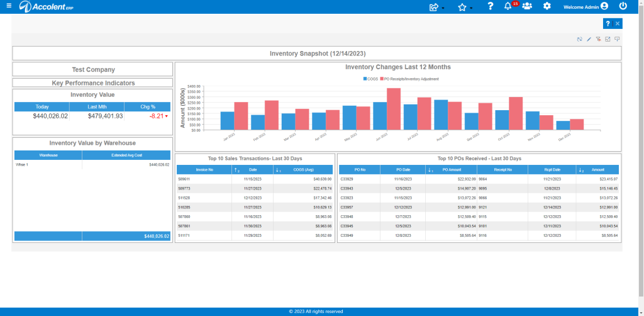Screen dimensions: 644x316
Task: Open notifications bell showing 15 alerts
Action: pyautogui.click(x=508, y=6)
